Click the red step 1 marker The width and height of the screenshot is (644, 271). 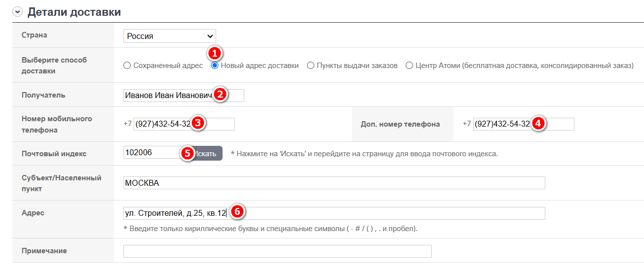pos(215,53)
